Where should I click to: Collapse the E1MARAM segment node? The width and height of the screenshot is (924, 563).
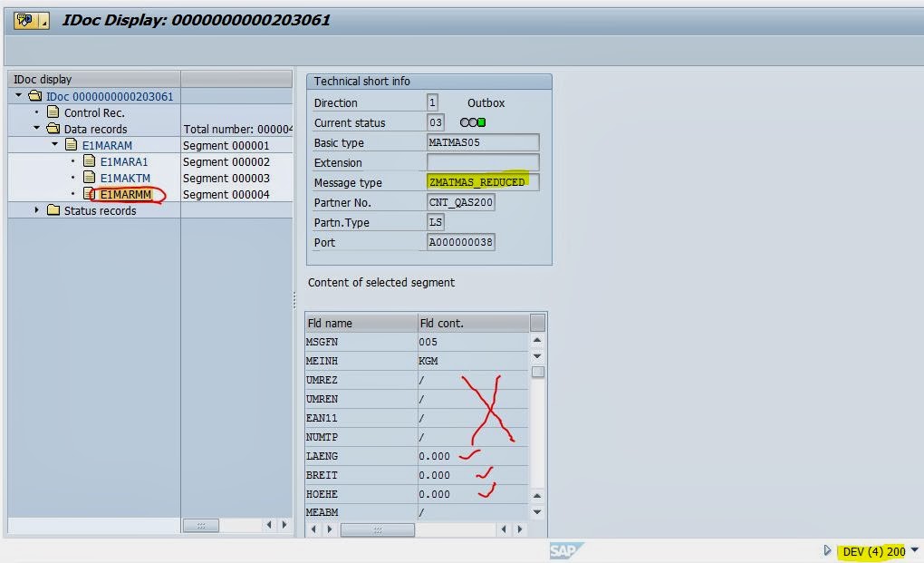(x=54, y=144)
